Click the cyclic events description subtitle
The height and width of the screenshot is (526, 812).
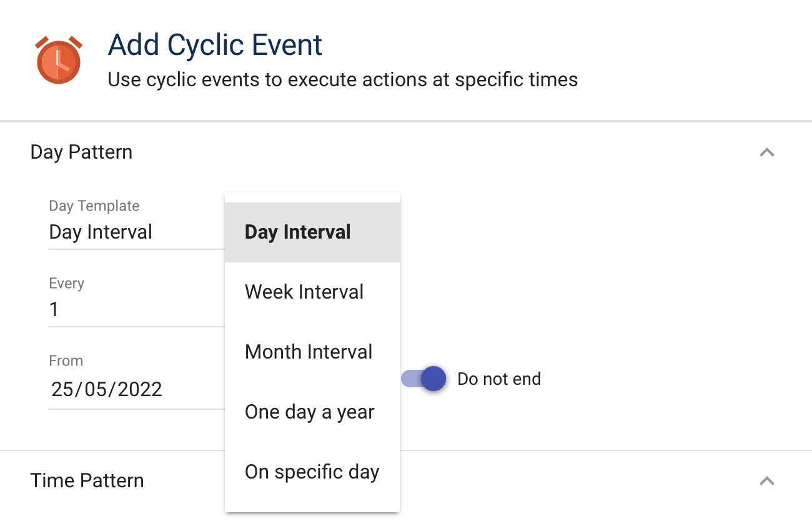pyautogui.click(x=342, y=80)
